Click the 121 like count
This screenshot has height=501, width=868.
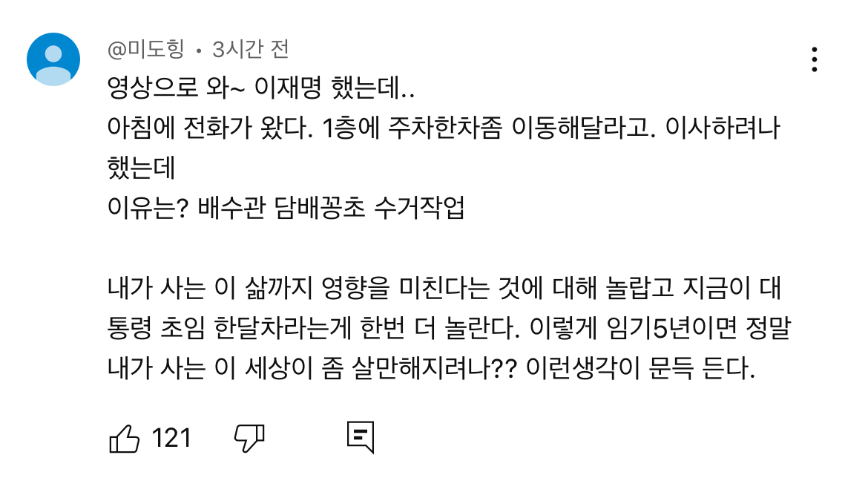click(x=171, y=439)
